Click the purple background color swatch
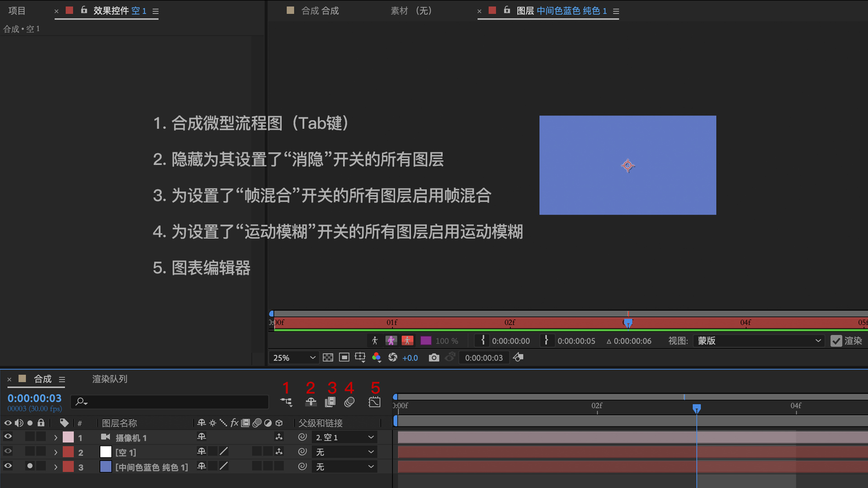 pos(425,341)
